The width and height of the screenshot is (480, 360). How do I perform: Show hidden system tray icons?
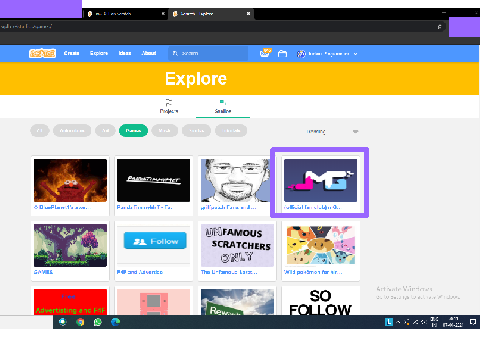(x=398, y=322)
